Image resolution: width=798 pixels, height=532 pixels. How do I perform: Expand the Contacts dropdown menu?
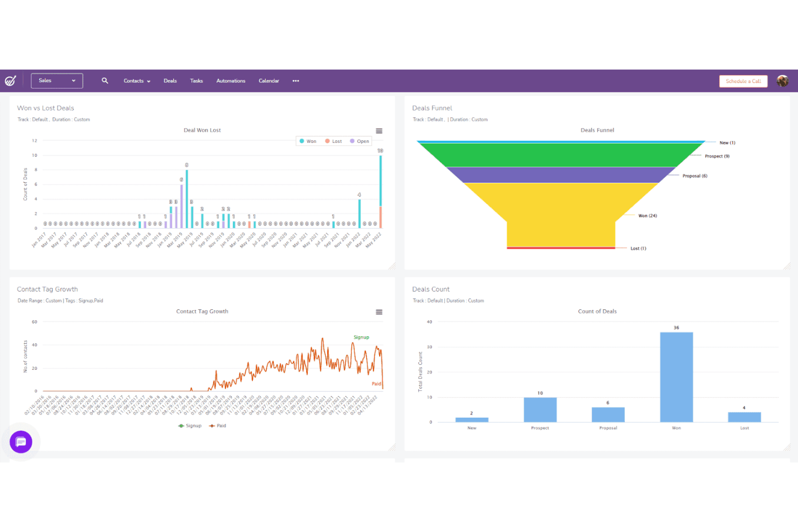[x=136, y=81]
